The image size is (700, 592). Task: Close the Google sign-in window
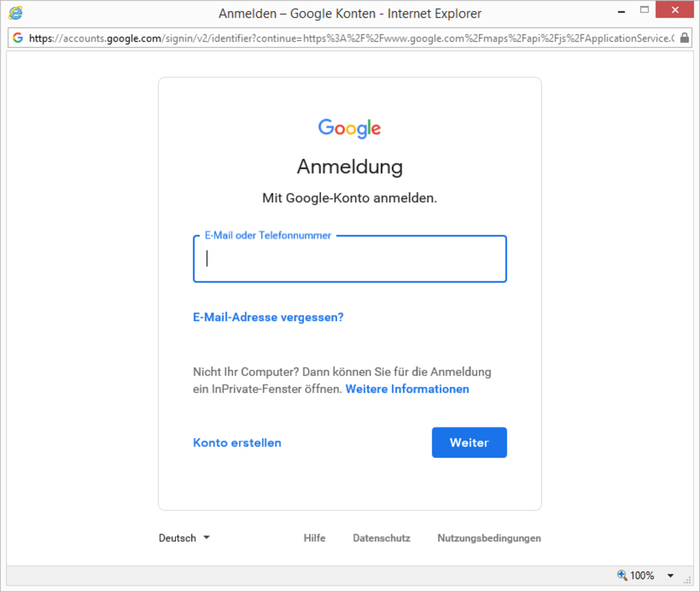[675, 10]
